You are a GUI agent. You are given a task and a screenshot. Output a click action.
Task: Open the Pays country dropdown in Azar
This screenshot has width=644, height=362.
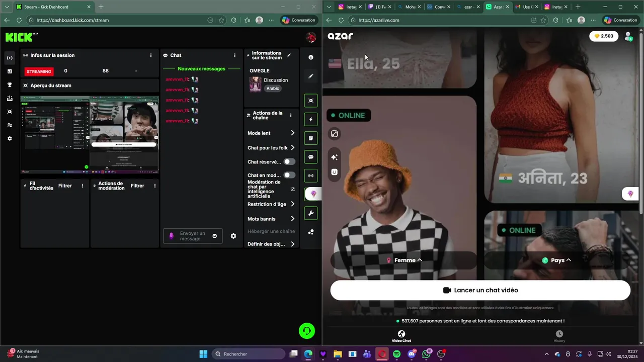tap(557, 260)
